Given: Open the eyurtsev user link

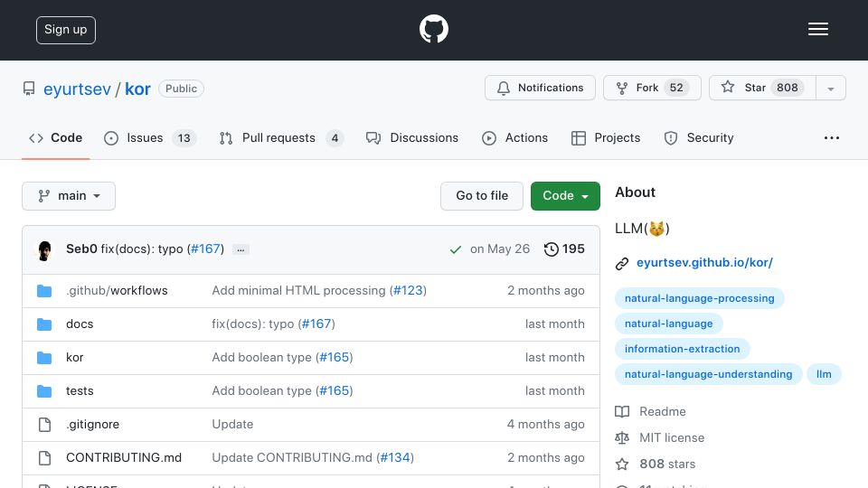Looking at the screenshot, I should coord(77,89).
